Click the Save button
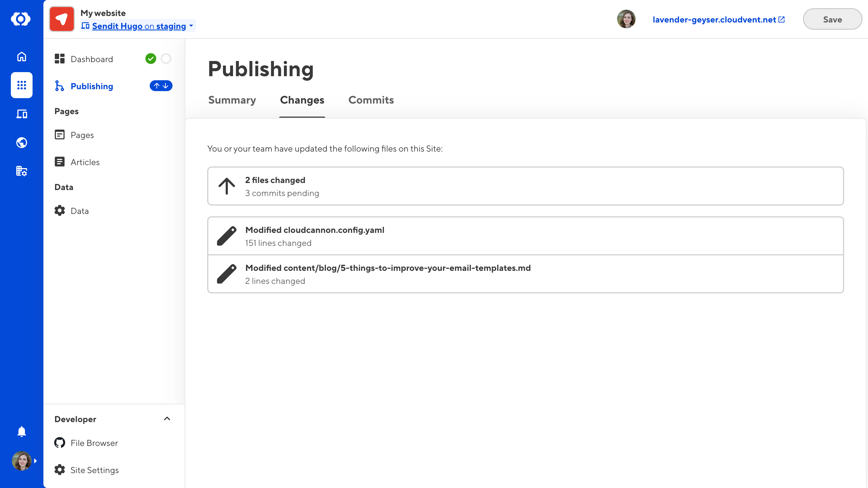The height and width of the screenshot is (488, 868). pos(832,20)
